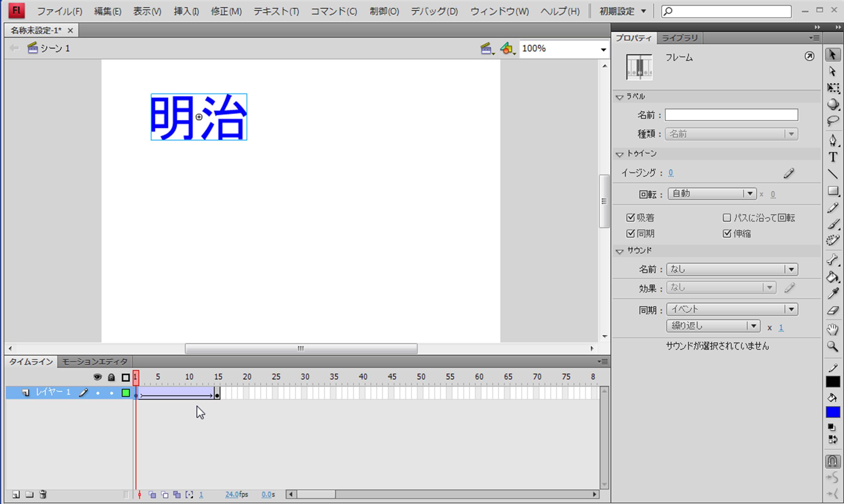
Task: Select the Free Transform tool
Action: [832, 88]
